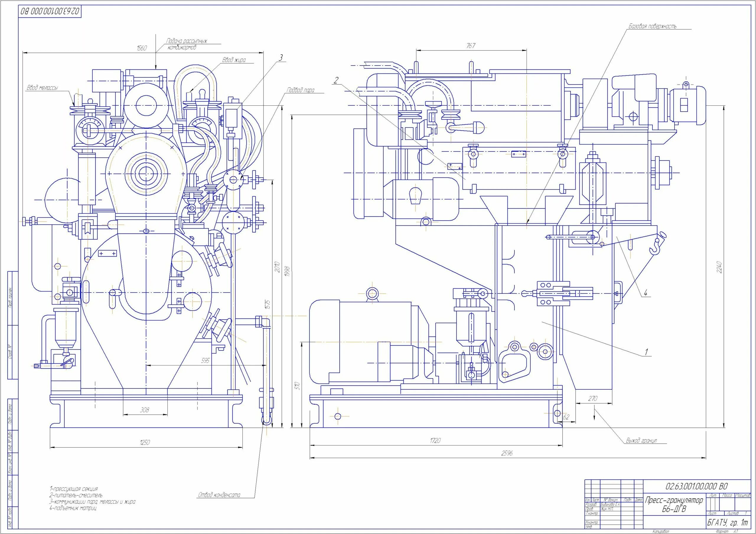The height and width of the screenshot is (534, 756).
Task: Click the legend line '1-прессующая секция'
Action: pos(74,489)
